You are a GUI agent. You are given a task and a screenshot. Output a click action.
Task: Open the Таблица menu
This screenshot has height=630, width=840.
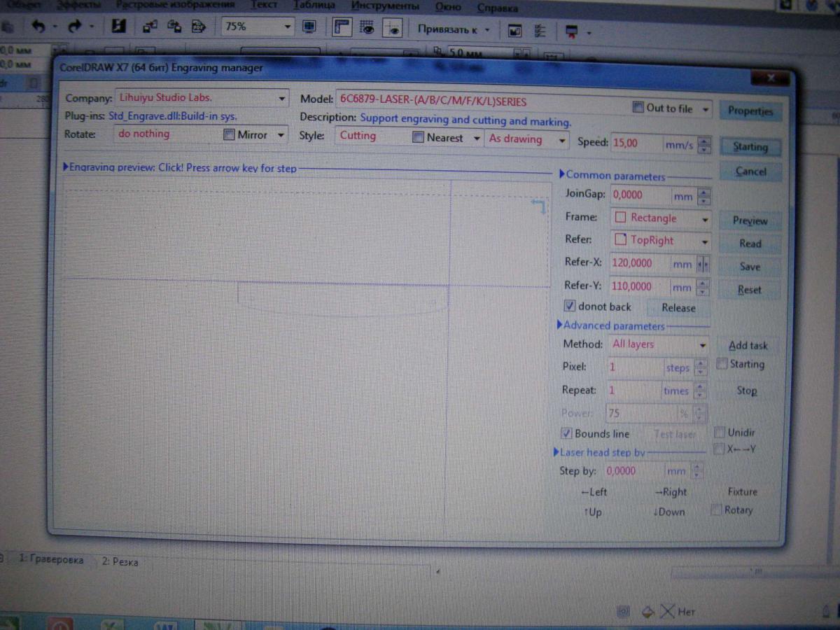coord(314,6)
